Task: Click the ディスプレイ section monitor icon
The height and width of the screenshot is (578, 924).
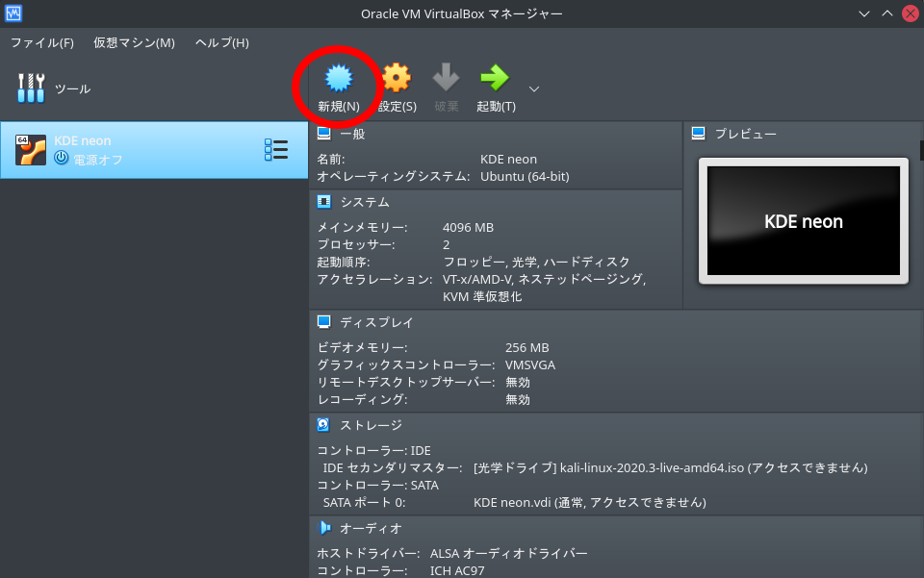Action: point(324,322)
